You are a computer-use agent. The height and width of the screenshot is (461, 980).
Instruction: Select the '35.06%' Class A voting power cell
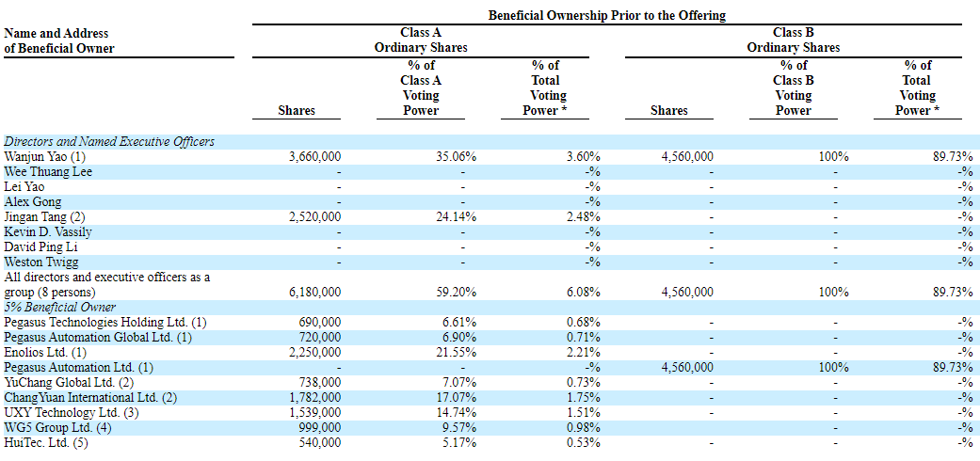click(457, 157)
